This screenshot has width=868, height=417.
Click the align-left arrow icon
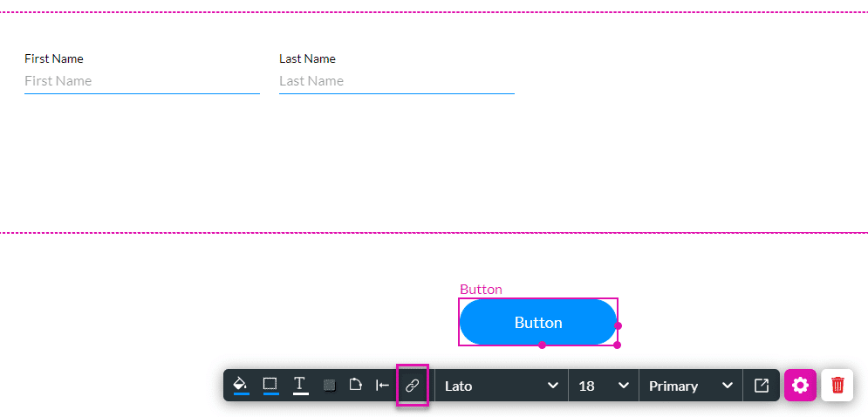click(383, 386)
